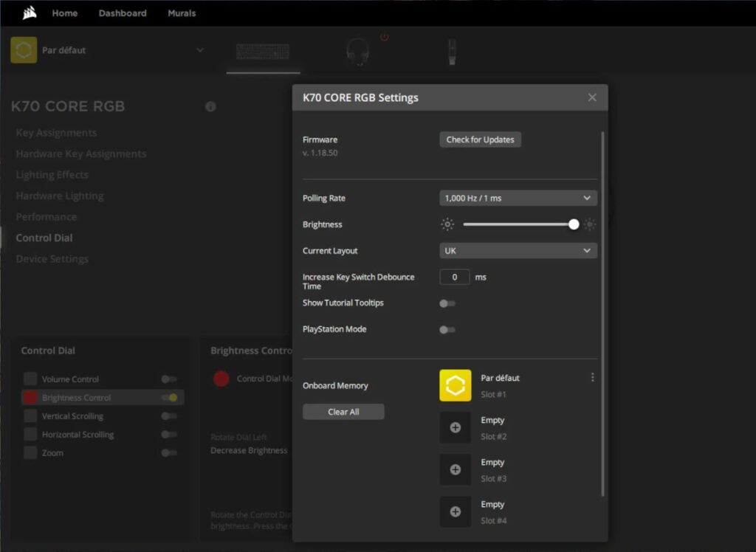Screen dimensions: 756x552
Task: Enable PlayStation Mode switch
Action: click(x=447, y=330)
